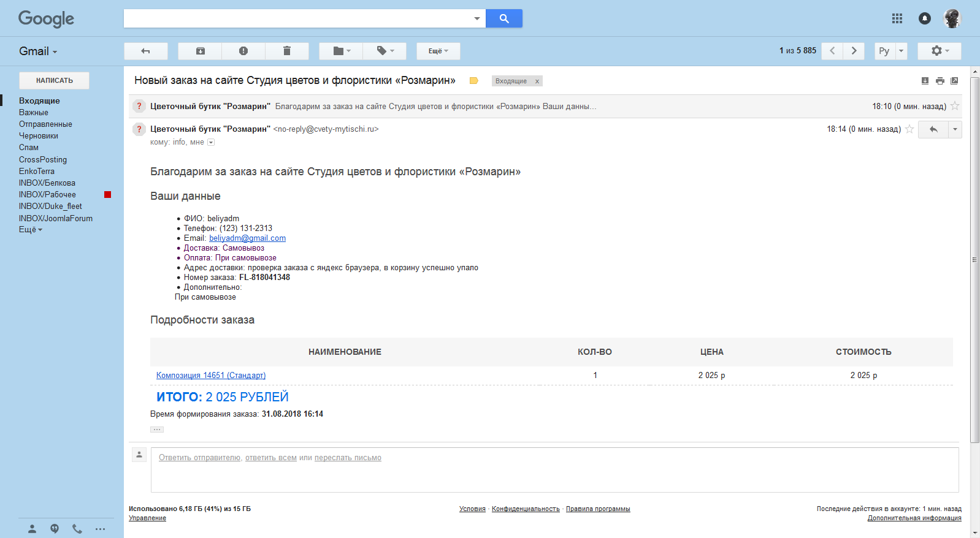Expand the collapsed 18:10 message row
Image resolution: width=980 pixels, height=538 pixels.
(x=545, y=106)
